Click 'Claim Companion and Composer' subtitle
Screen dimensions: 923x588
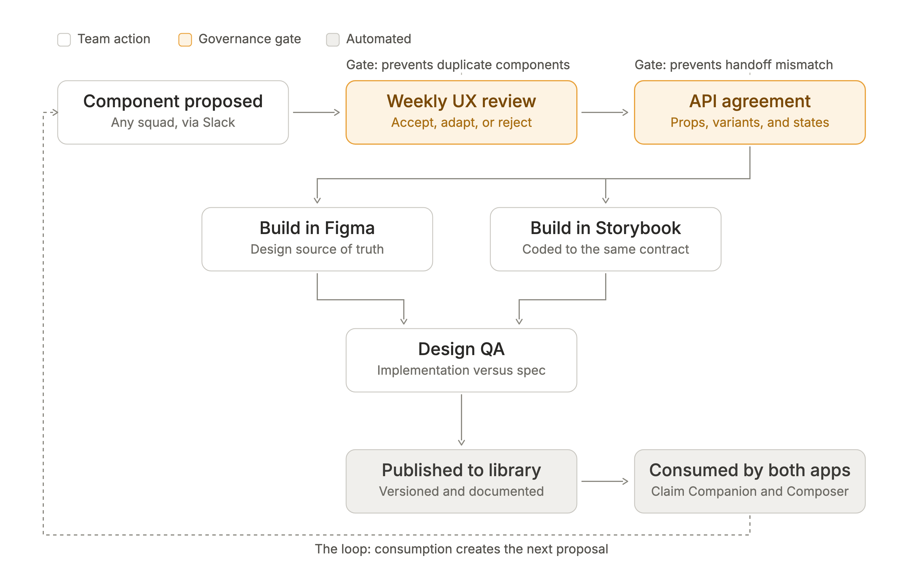coord(750,491)
